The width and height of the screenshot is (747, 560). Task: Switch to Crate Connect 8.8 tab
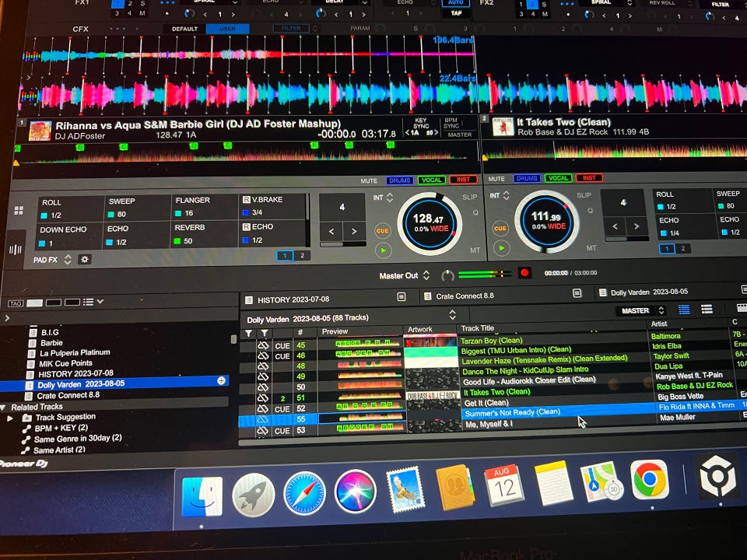coord(458,296)
